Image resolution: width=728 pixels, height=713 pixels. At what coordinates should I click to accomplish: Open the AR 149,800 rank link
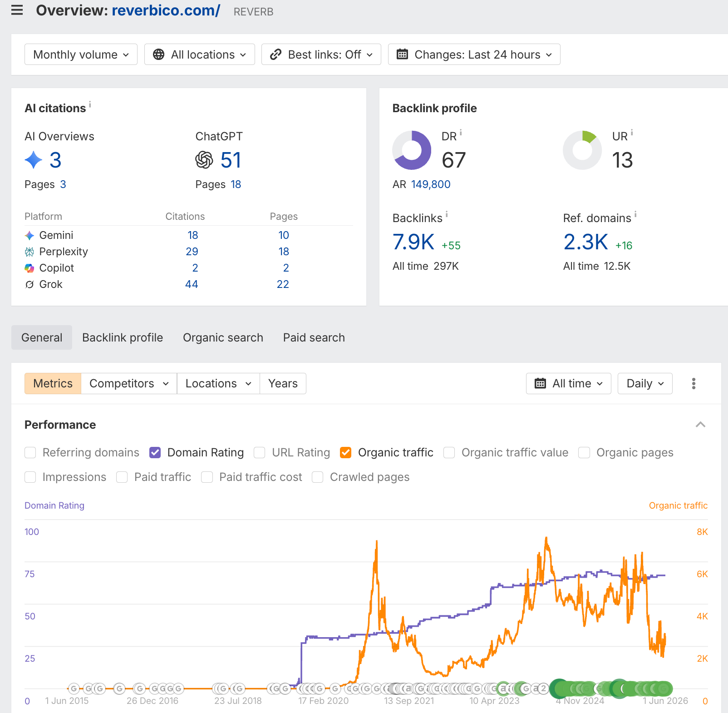[x=431, y=184]
